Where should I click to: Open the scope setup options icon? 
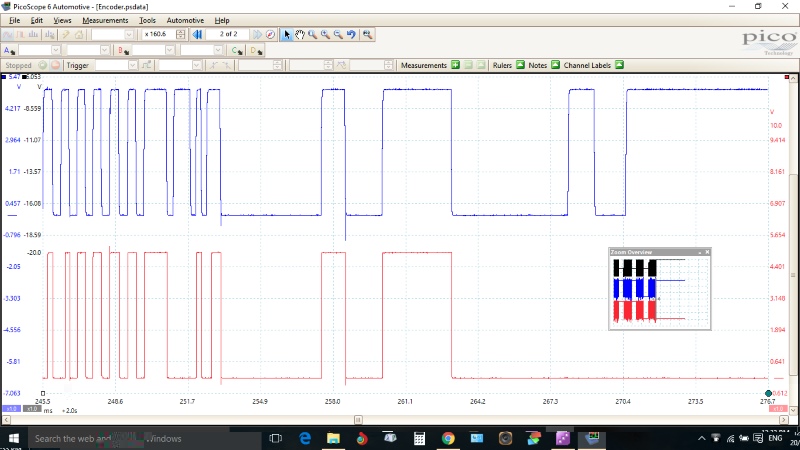[x=49, y=34]
